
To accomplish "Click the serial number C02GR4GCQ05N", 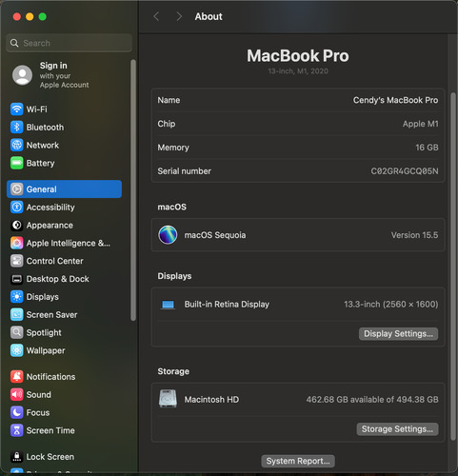I will tap(405, 171).
